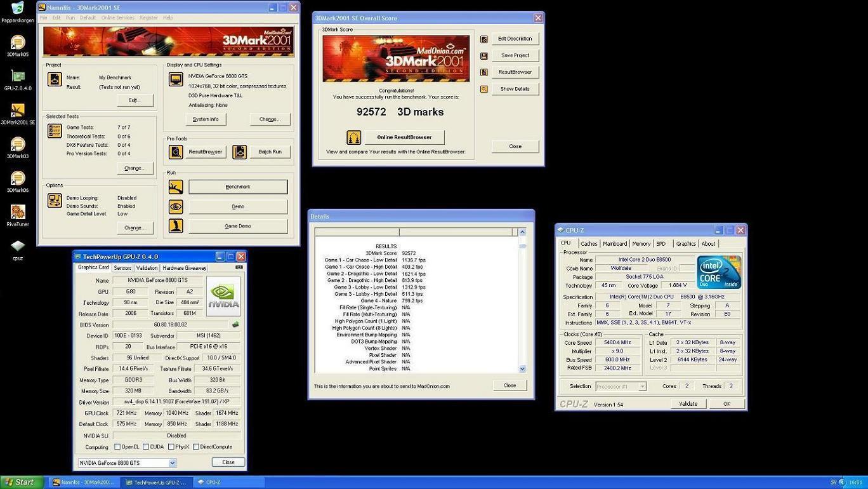
Task: Click the Benchmark run icon
Action: pyautogui.click(x=176, y=187)
